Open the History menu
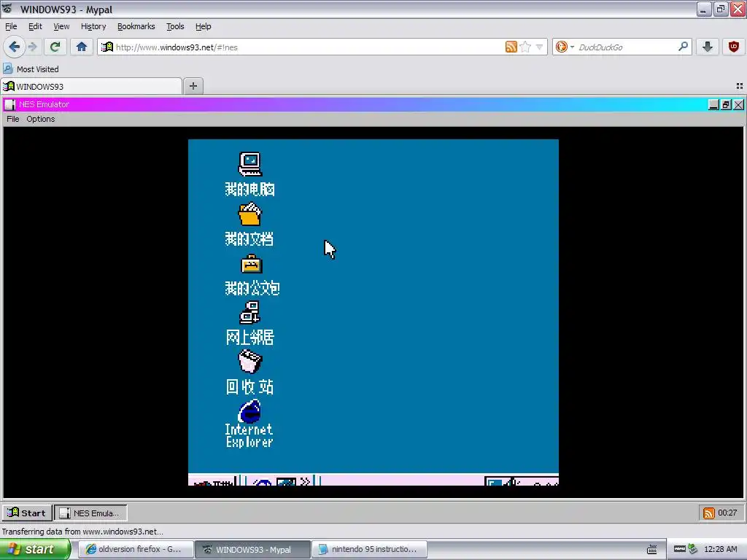Viewport: 747px width, 560px height. pyautogui.click(x=93, y=26)
